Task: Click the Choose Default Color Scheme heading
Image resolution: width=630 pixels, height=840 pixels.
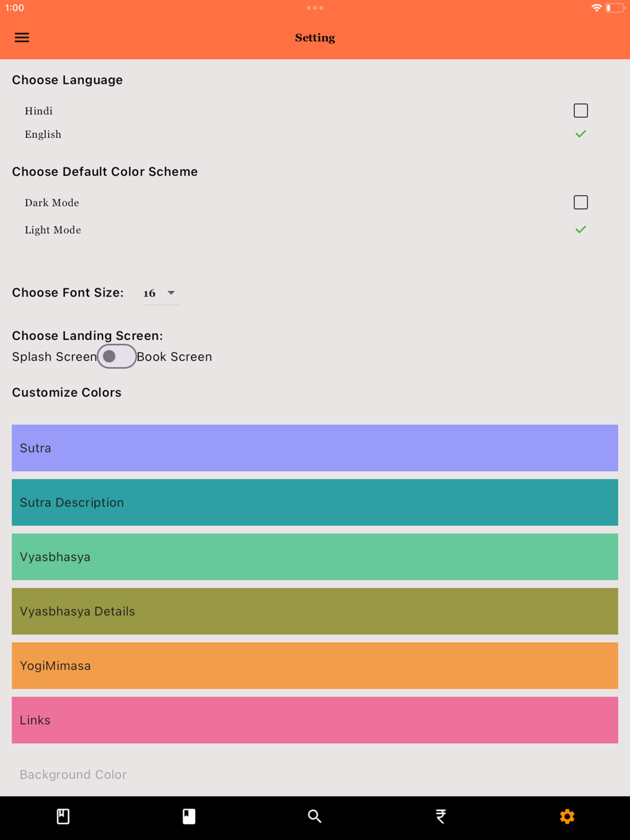Action: pos(105,172)
